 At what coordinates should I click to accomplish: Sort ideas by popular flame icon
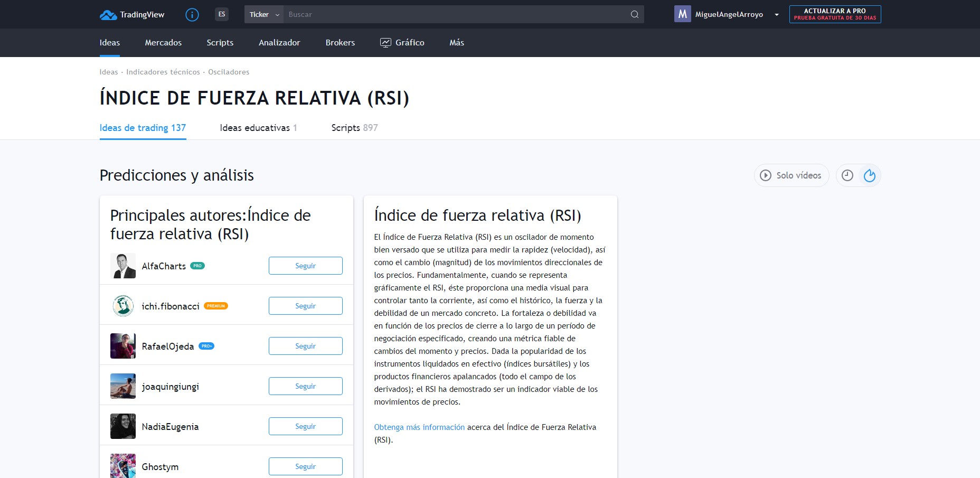(870, 175)
